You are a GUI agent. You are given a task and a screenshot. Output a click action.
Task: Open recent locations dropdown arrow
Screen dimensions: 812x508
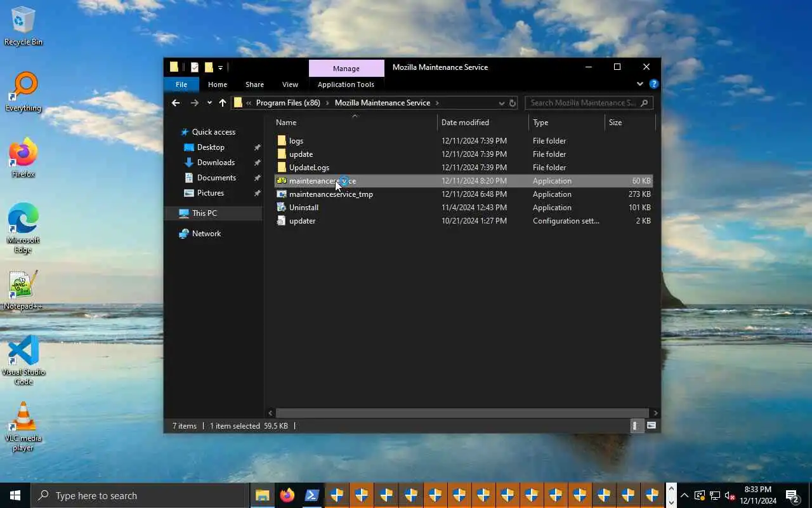click(x=209, y=103)
